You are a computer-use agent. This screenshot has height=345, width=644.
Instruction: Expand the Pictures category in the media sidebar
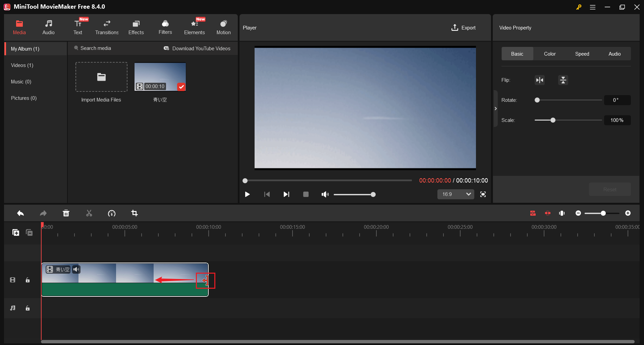coord(23,98)
